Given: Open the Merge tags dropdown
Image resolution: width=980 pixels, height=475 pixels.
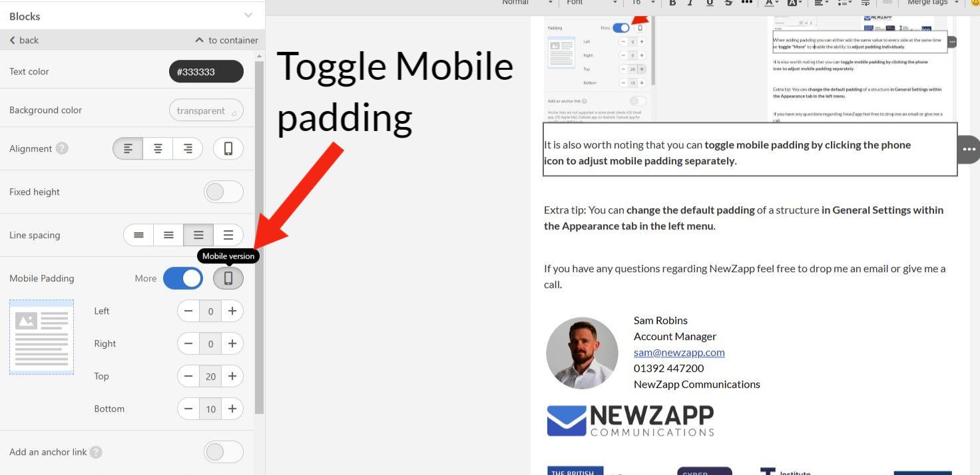Looking at the screenshot, I should tap(932, 3).
